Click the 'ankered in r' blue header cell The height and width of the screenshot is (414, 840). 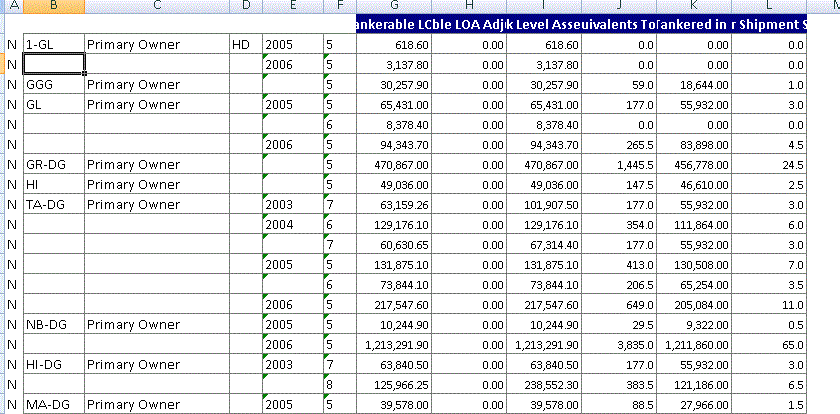coord(694,24)
